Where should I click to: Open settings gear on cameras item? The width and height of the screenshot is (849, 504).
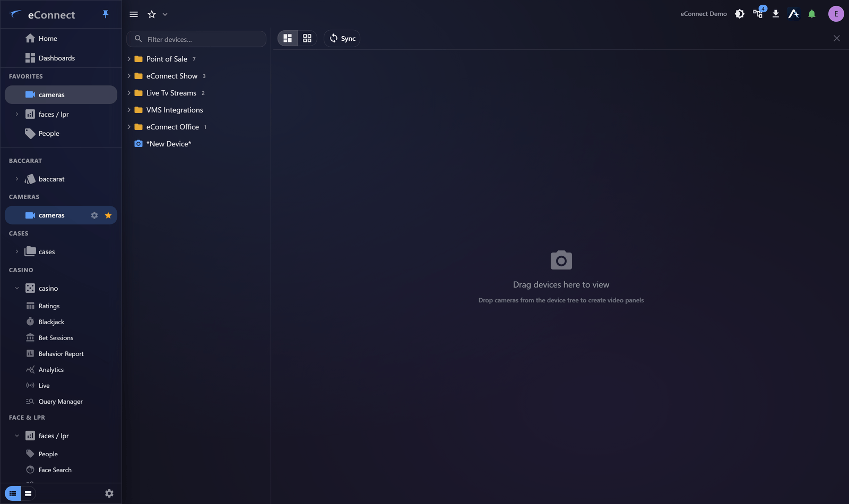(94, 215)
